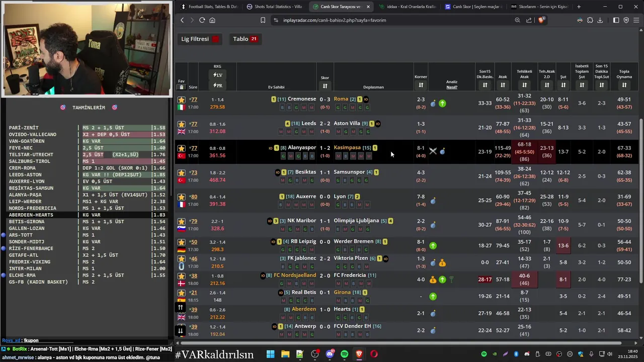The image size is (644, 362).
Task: Toggle the favorite star for FC Nordsjaelland
Action: [x=182, y=276]
